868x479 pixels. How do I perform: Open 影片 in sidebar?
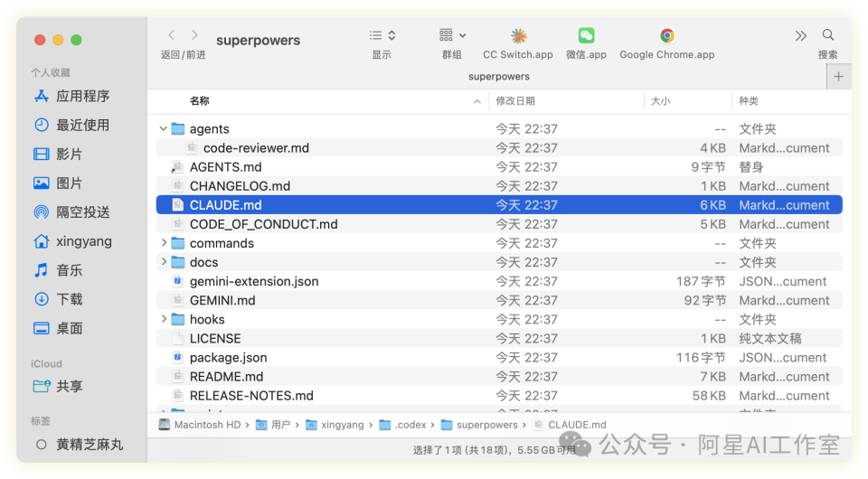pyautogui.click(x=58, y=155)
